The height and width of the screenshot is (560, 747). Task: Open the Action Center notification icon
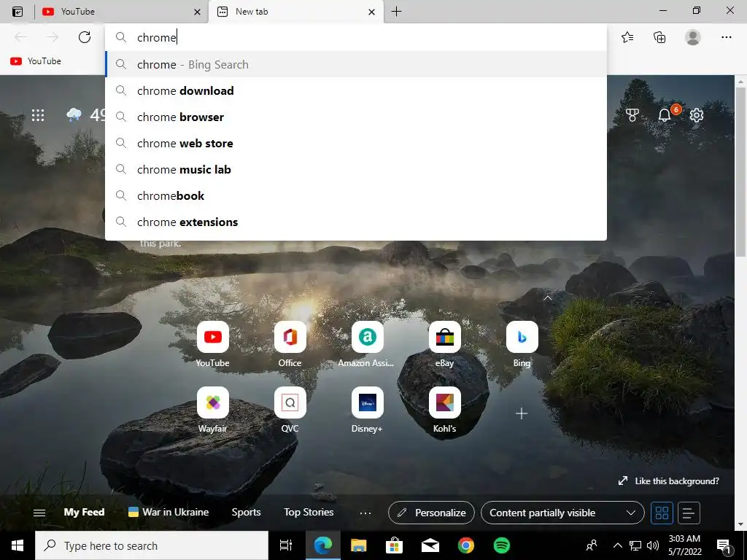point(724,545)
